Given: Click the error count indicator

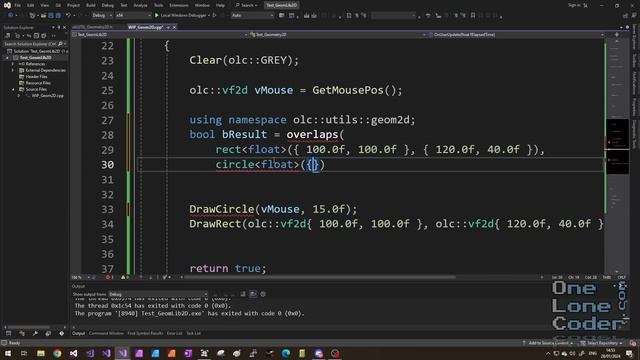Looking at the screenshot, I should click(110, 277).
